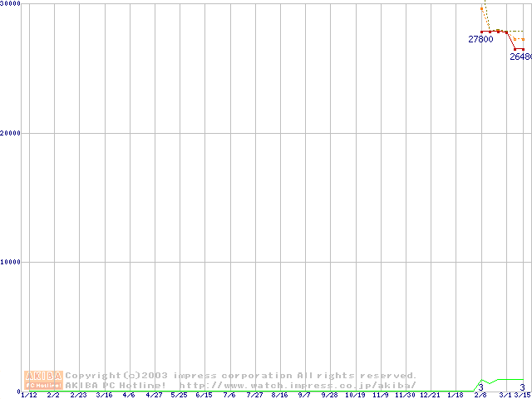Click the 20000 y-axis label
Image resolution: width=532 pixels, height=399 pixels.
point(11,133)
